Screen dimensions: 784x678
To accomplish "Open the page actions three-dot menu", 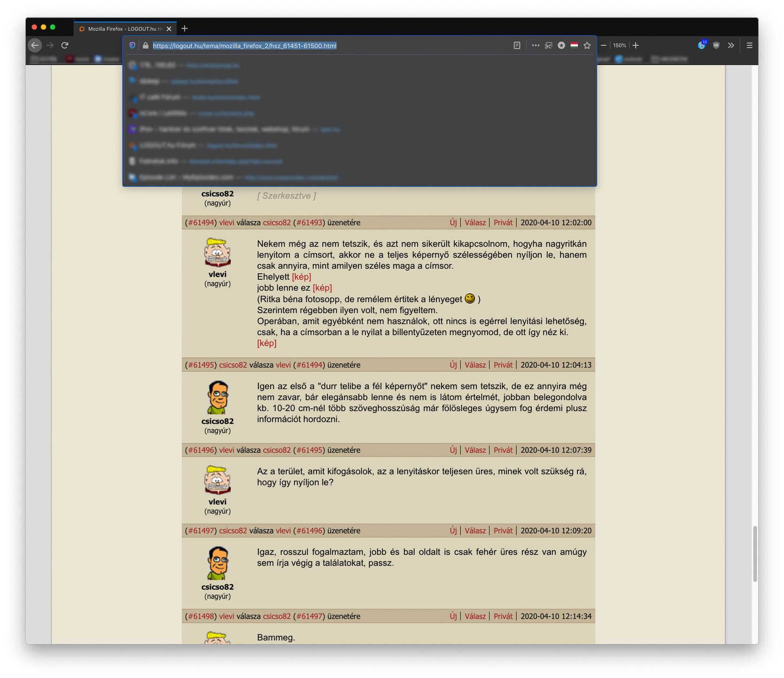I will (536, 46).
